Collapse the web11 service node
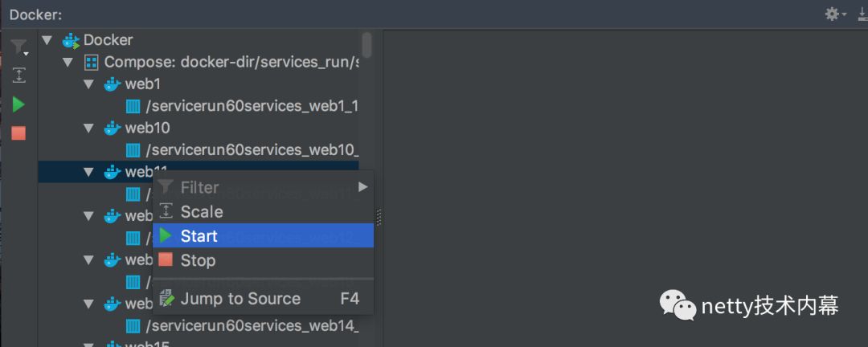This screenshot has height=347, width=868. tap(88, 172)
